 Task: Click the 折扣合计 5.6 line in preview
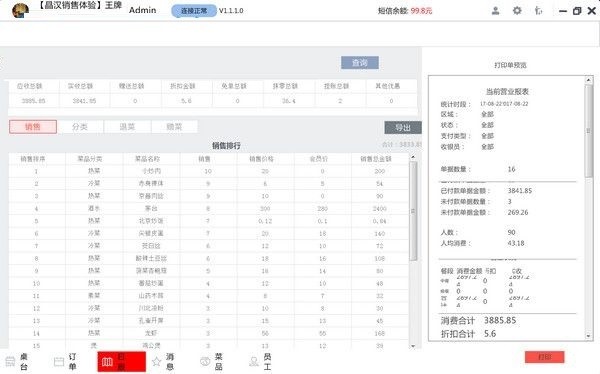[x=468, y=334]
